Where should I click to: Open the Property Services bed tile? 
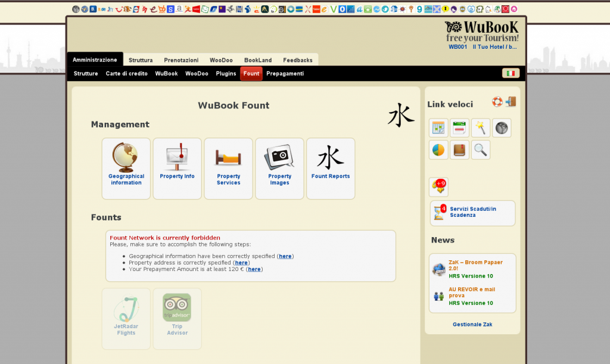click(x=228, y=169)
